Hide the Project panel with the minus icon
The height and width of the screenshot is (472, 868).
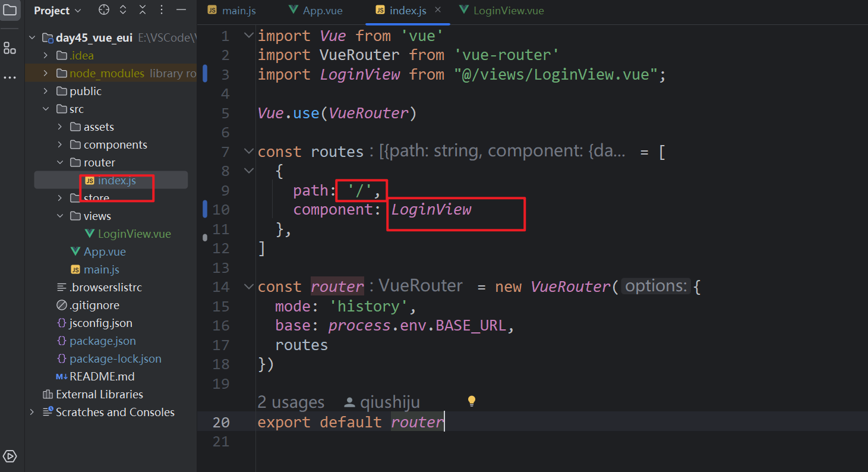click(180, 10)
